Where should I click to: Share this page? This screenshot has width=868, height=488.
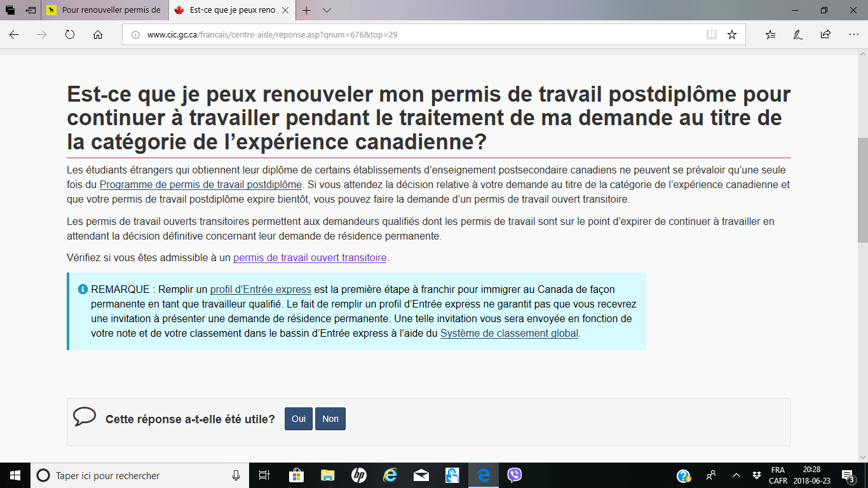(x=825, y=35)
